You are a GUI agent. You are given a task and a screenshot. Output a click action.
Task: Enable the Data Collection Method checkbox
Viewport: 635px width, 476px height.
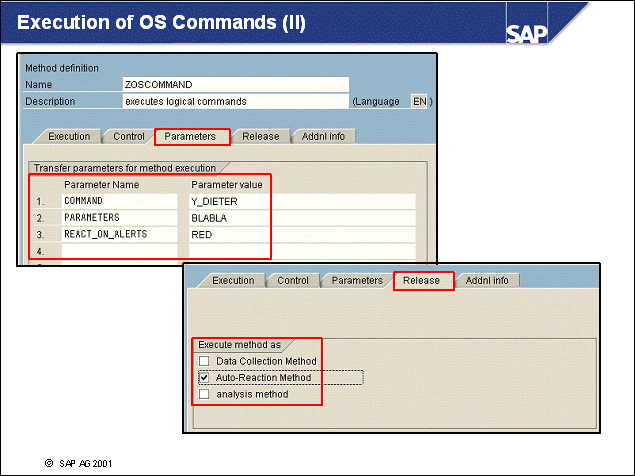coord(205,361)
